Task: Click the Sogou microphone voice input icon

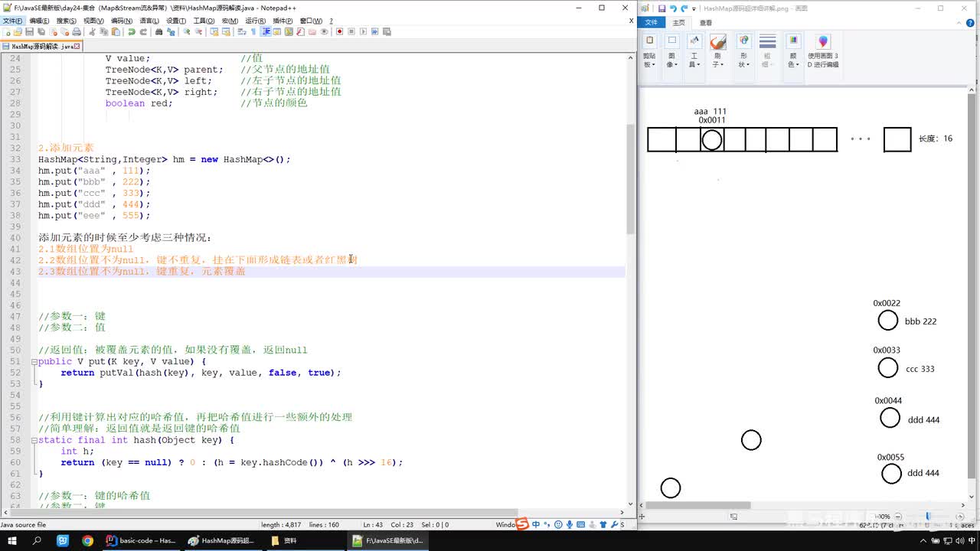Action: [x=570, y=525]
